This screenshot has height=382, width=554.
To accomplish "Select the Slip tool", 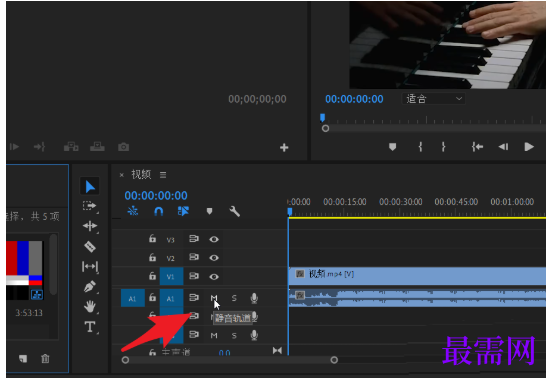I will [90, 266].
